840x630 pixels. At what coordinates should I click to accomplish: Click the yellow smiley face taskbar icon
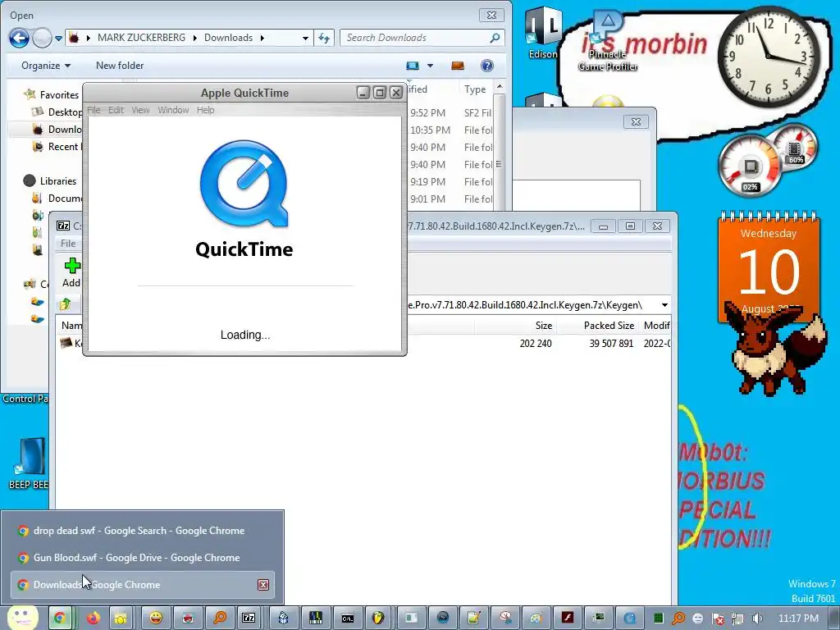[x=156, y=618]
